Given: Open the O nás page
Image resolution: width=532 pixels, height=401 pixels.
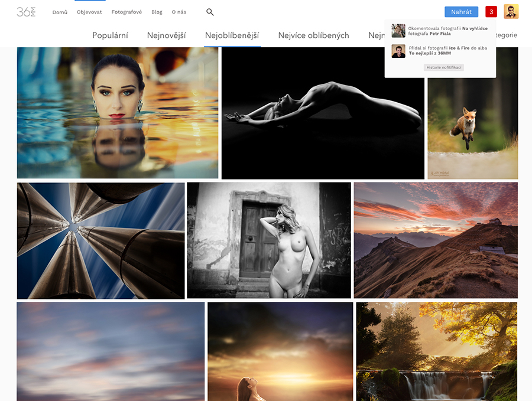Looking at the screenshot, I should point(179,12).
